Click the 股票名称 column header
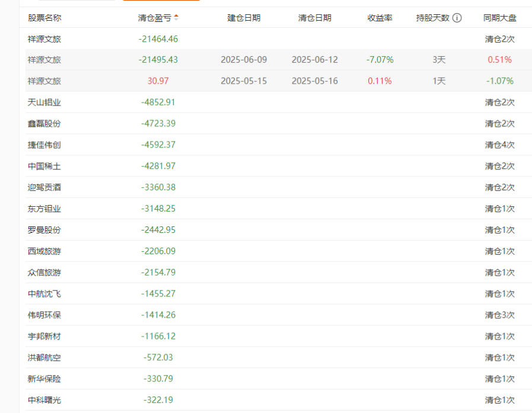 [44, 18]
